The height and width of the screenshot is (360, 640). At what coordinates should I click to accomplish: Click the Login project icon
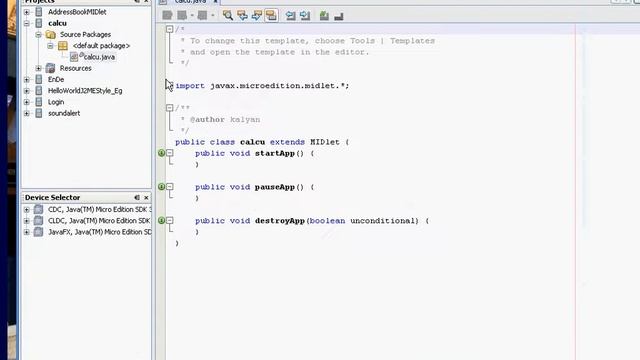[39, 102]
